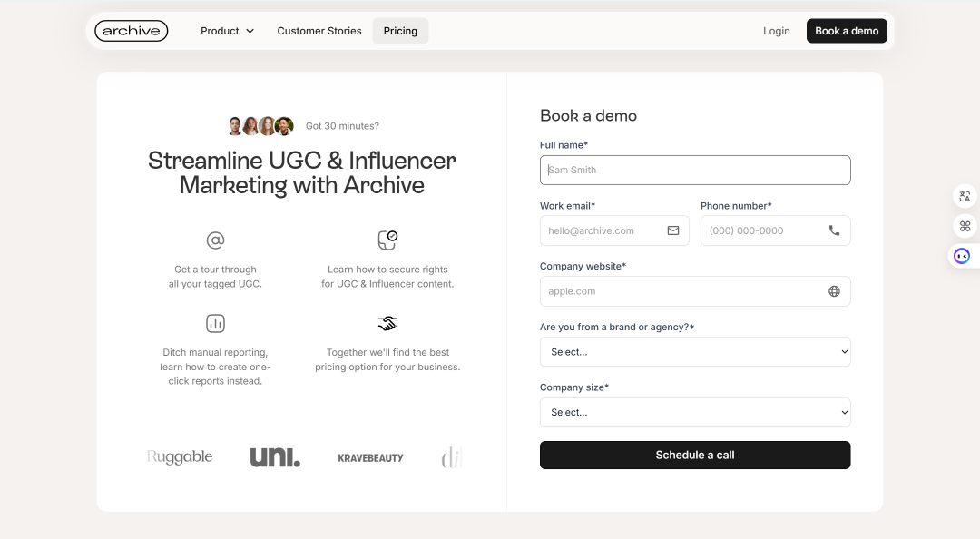Click the "Company size*" label
980x539 pixels.
click(574, 387)
